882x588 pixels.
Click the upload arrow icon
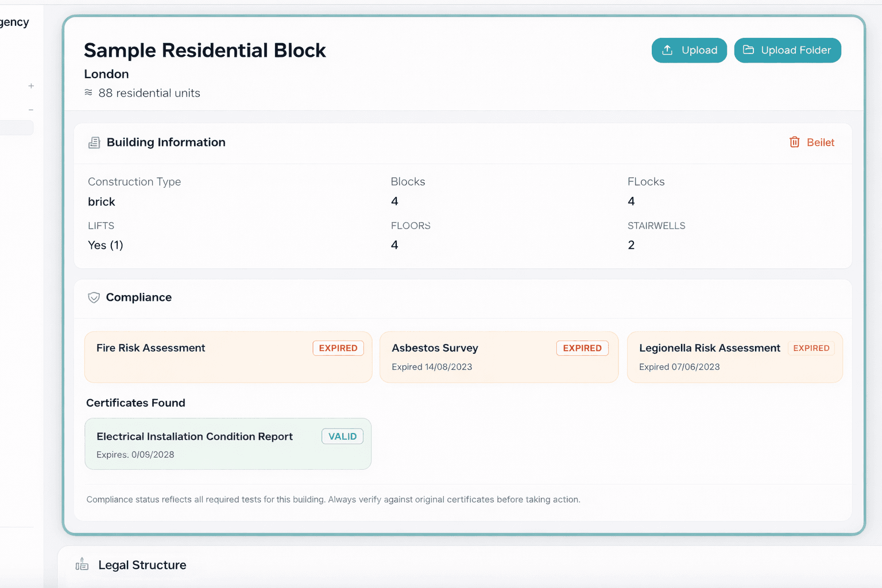pos(667,50)
